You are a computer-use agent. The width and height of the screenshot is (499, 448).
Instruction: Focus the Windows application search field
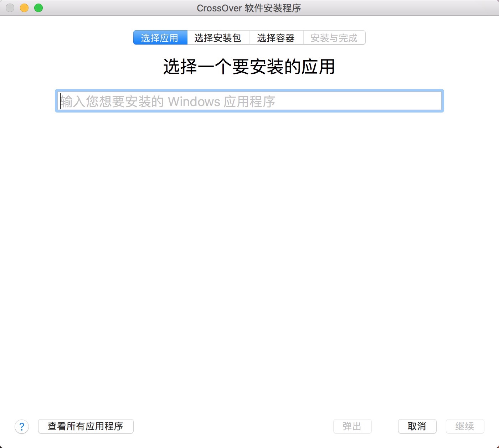(249, 101)
